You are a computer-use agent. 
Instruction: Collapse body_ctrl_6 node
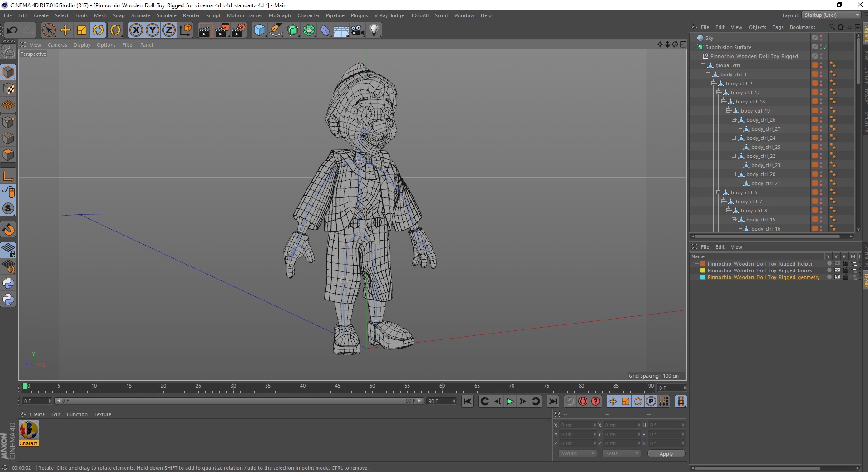[x=719, y=192]
